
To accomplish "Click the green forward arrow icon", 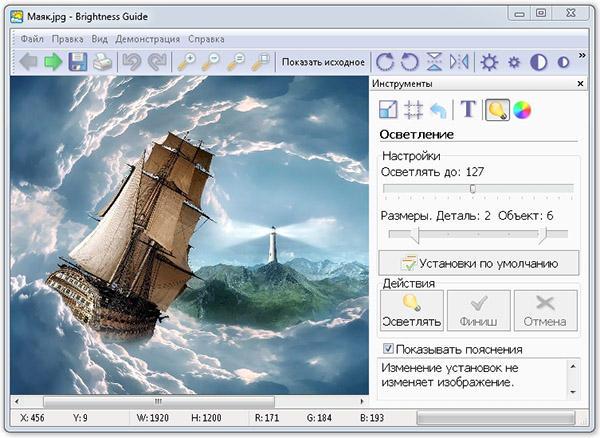I will click(53, 62).
